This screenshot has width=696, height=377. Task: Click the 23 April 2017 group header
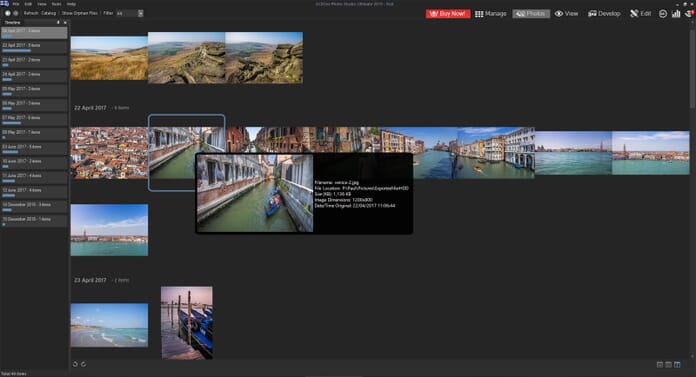click(90, 280)
